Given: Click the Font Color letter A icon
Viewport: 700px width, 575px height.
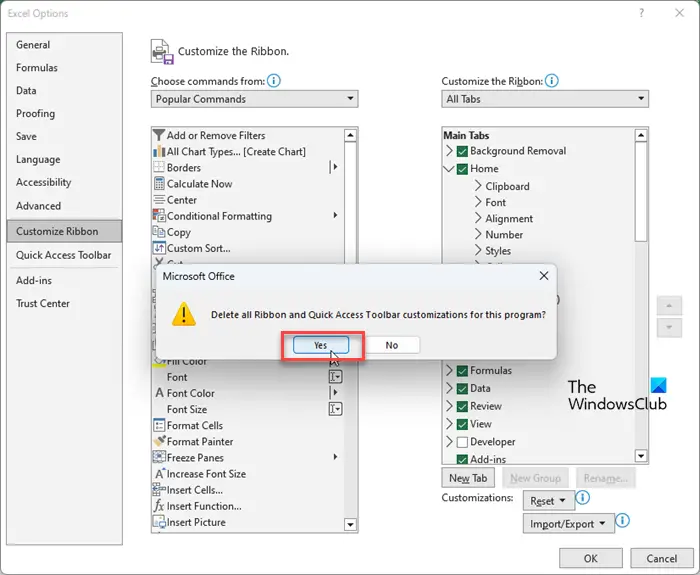Looking at the screenshot, I should coord(159,393).
